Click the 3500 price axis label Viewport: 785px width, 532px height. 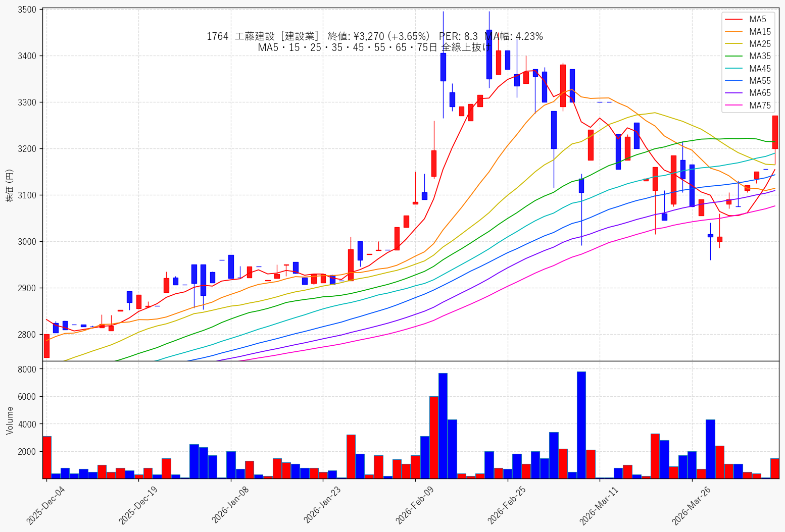pyautogui.click(x=27, y=10)
